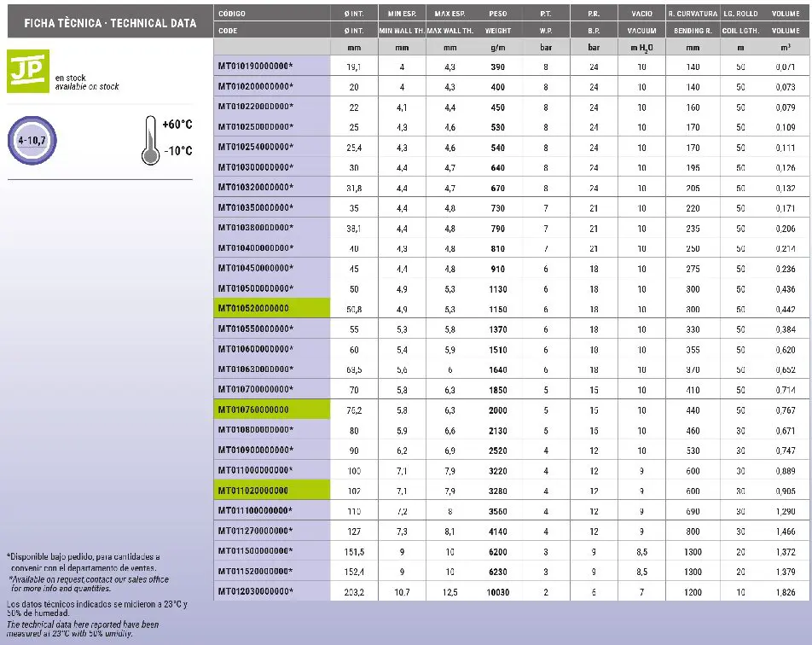Select green highlighted code MT011020000000

[253, 491]
